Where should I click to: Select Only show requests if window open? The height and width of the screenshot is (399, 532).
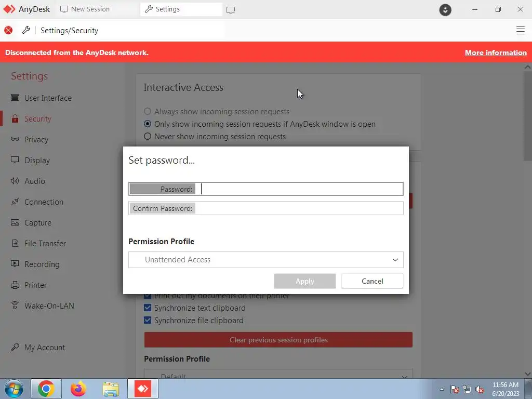coord(147,124)
